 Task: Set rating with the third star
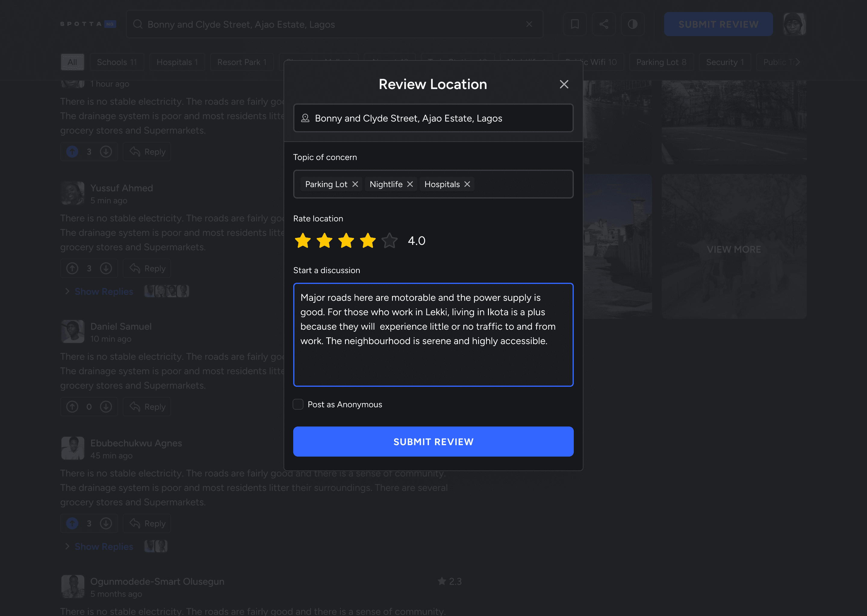pos(346,241)
